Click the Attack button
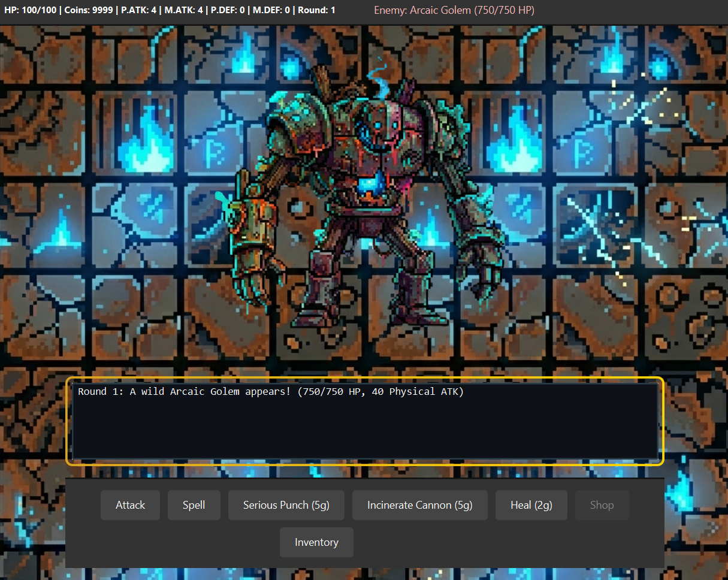The height and width of the screenshot is (580, 728). (131, 505)
